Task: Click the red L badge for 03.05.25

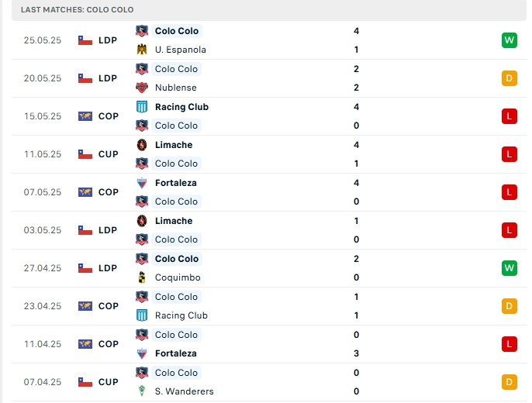Action: click(x=509, y=230)
